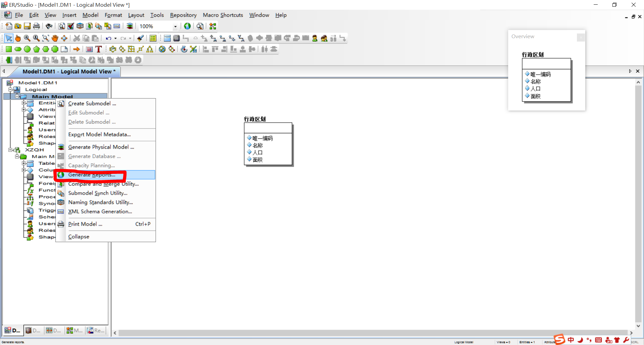Screen dimensions: 644x345
Task: Click the binoculars Find icon in toolbar
Action: 49,26
